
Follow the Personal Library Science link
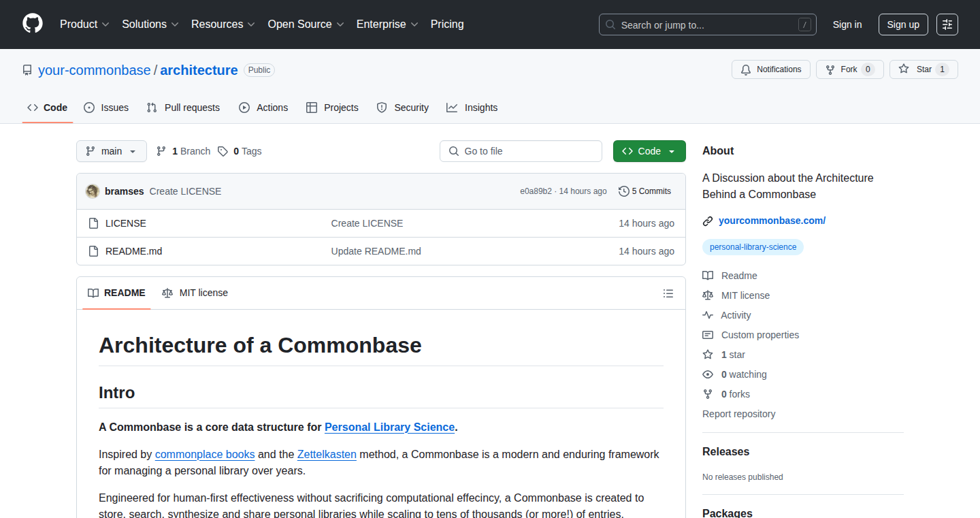pyautogui.click(x=389, y=427)
